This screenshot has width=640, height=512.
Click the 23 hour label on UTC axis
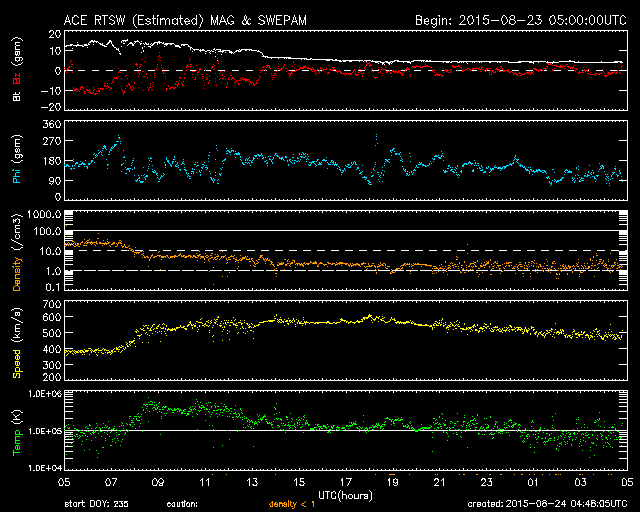pos(487,482)
